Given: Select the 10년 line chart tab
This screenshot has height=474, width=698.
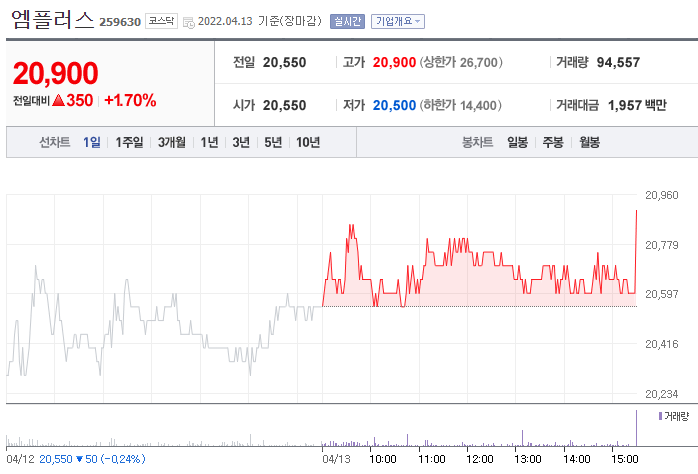Looking at the screenshot, I should [308, 142].
